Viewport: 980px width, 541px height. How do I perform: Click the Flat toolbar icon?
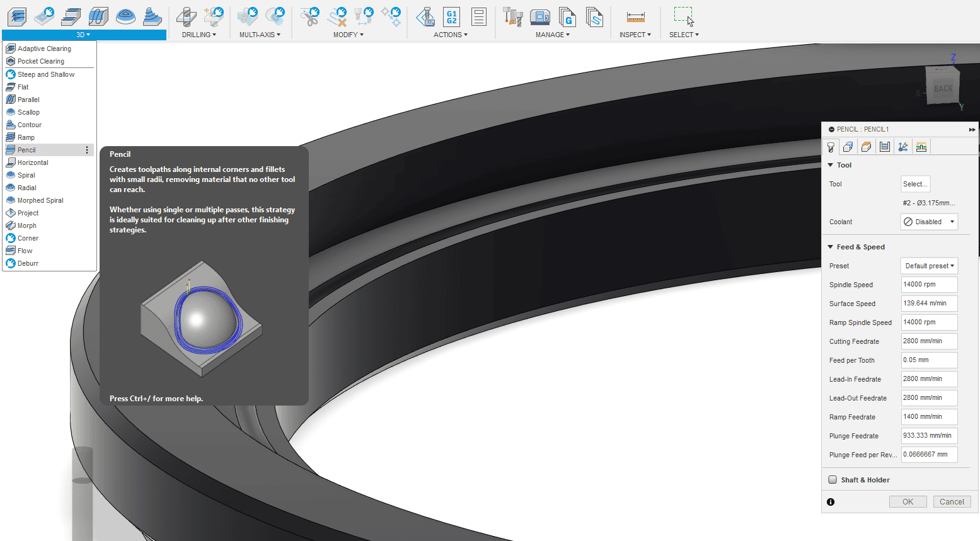coord(71,16)
